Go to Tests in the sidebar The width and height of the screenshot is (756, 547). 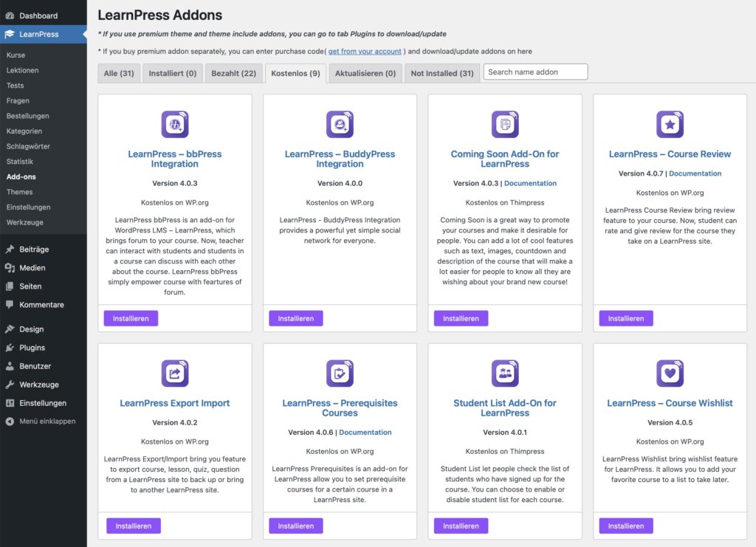pyautogui.click(x=15, y=86)
